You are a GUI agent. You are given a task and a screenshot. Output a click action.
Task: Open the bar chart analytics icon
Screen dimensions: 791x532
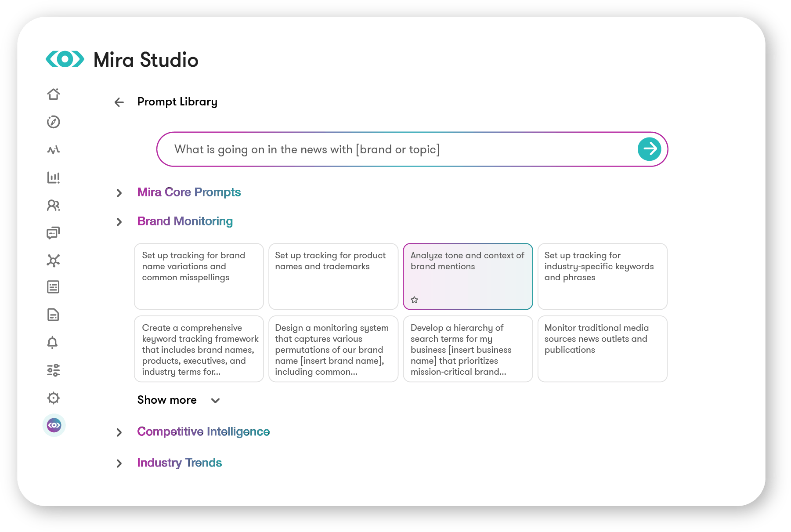click(x=54, y=177)
